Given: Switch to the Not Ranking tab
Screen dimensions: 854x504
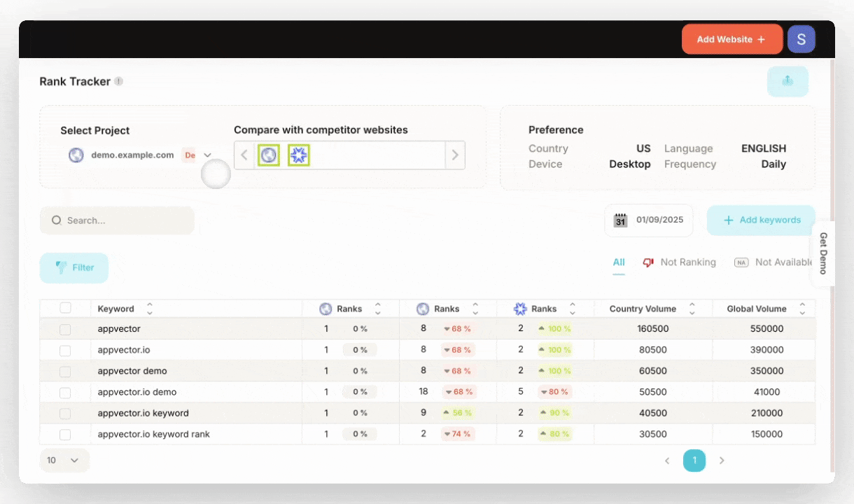Looking at the screenshot, I should (679, 262).
